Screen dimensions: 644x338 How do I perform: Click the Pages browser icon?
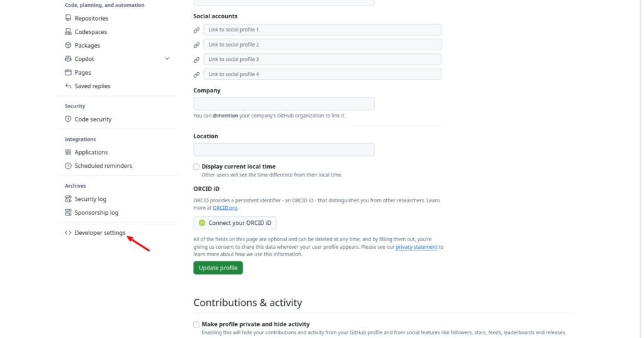[68, 72]
